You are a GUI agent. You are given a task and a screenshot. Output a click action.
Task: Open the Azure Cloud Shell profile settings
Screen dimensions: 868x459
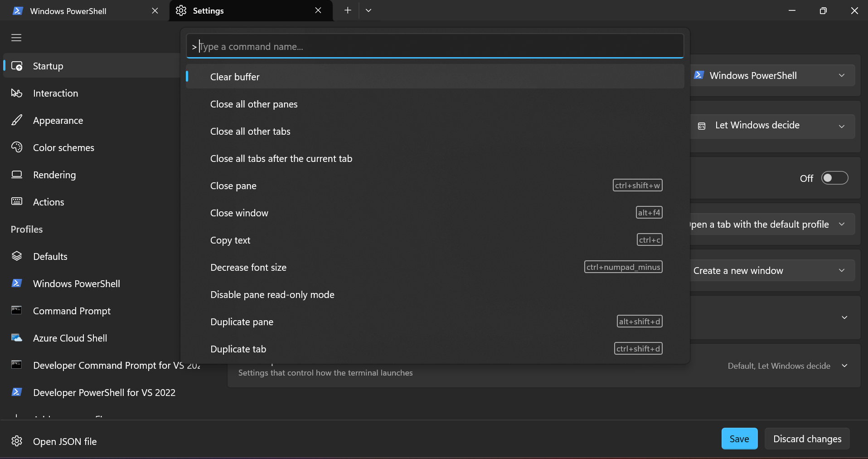pos(91,338)
